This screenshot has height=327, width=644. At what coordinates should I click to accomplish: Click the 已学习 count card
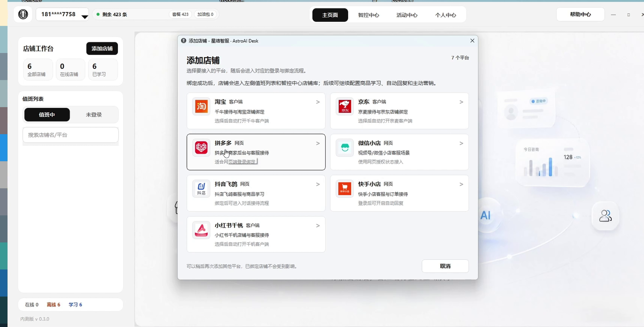click(x=103, y=70)
